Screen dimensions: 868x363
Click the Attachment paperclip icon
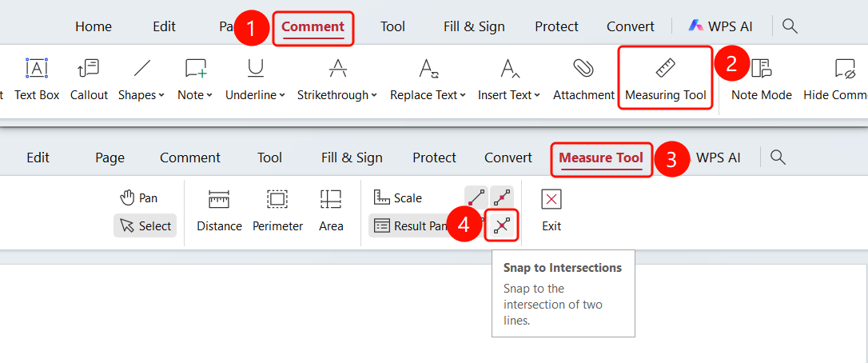point(583,69)
